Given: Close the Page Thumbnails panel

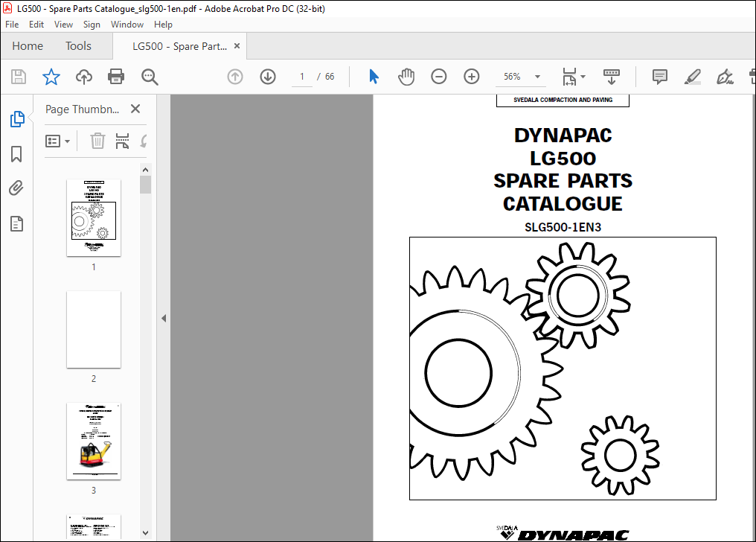Looking at the screenshot, I should click(x=135, y=109).
